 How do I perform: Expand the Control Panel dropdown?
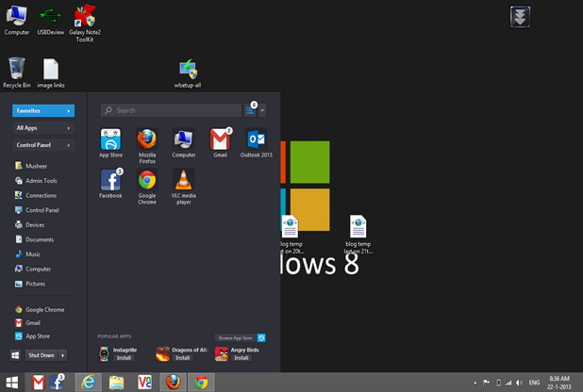pos(69,145)
